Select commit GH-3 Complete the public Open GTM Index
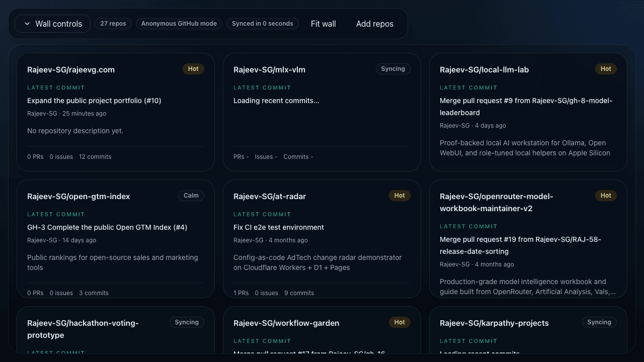The height and width of the screenshot is (362, 644). (107, 227)
